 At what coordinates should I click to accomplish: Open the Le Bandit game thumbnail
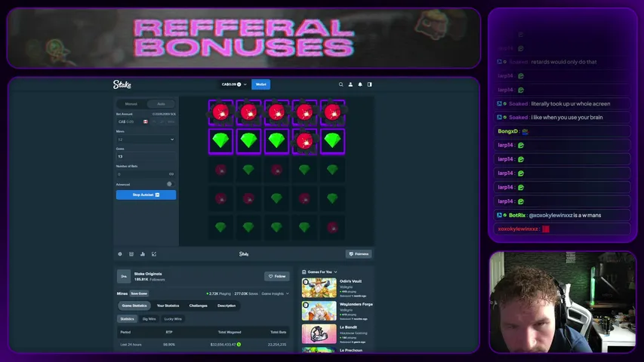pos(319,333)
